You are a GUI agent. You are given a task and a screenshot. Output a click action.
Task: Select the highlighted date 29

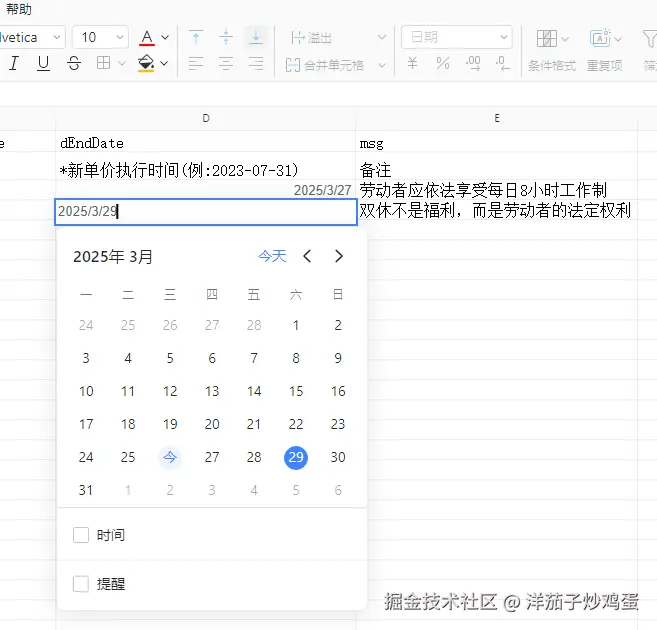(296, 457)
